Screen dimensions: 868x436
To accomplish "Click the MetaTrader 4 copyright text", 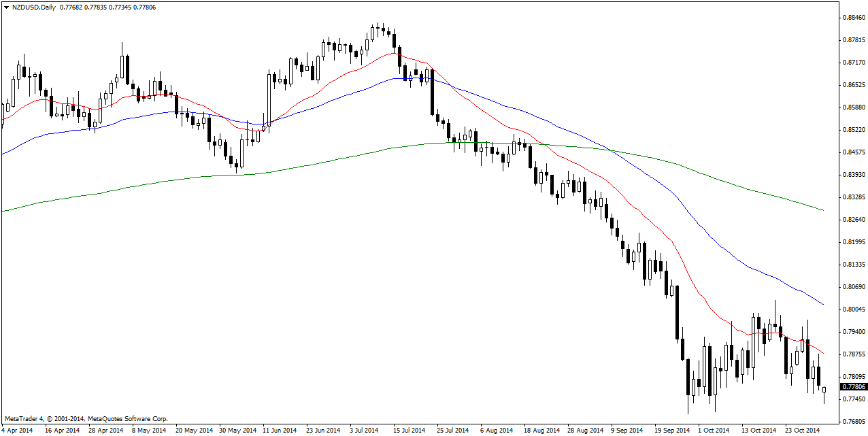I will 86,419.
